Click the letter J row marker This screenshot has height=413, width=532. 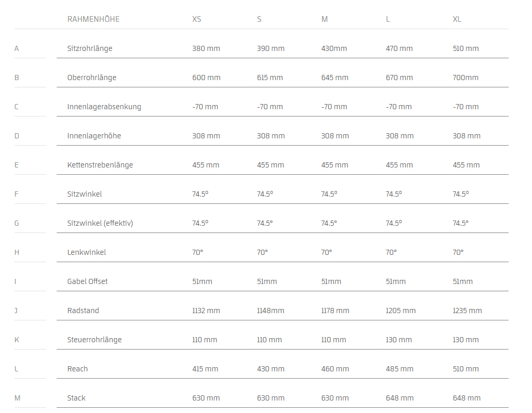point(17,311)
